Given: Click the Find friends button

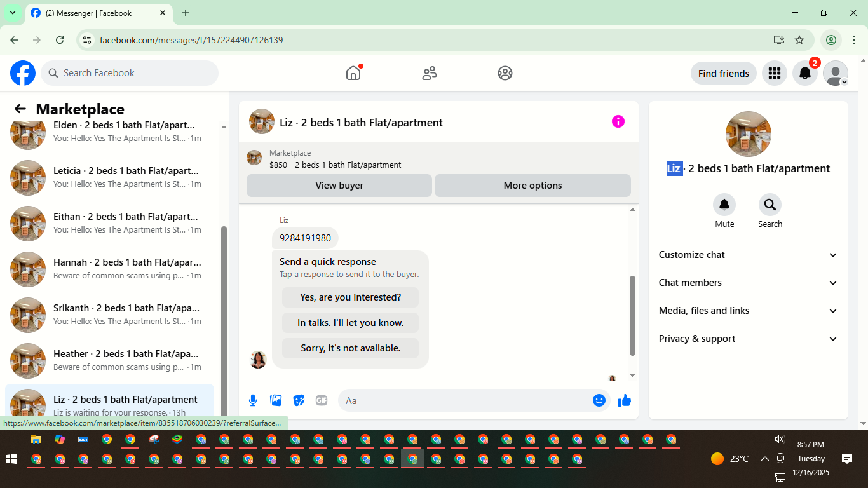Looking at the screenshot, I should 723,73.
